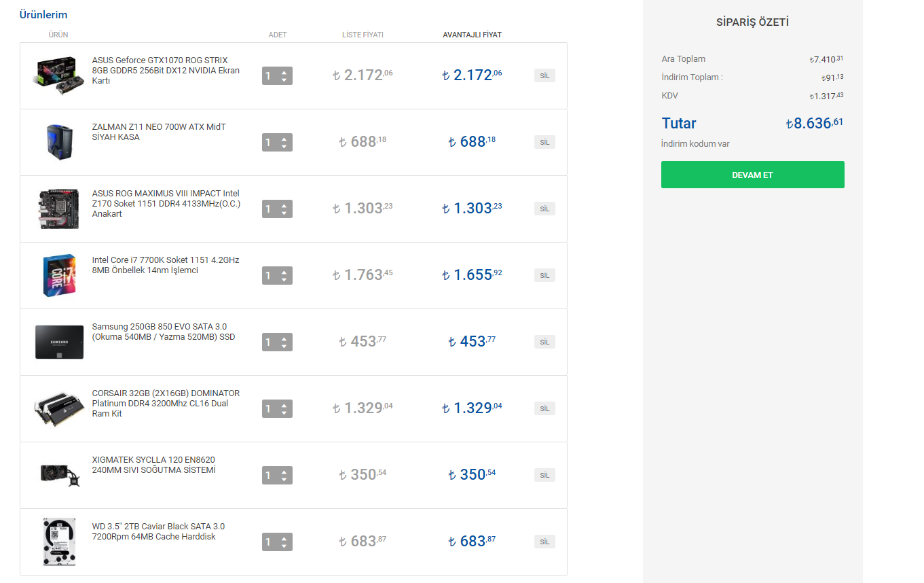Open the ASUS ROG MAXIMUS motherboard thumbnail
Image resolution: width=924 pixels, height=583 pixels.
click(x=59, y=209)
